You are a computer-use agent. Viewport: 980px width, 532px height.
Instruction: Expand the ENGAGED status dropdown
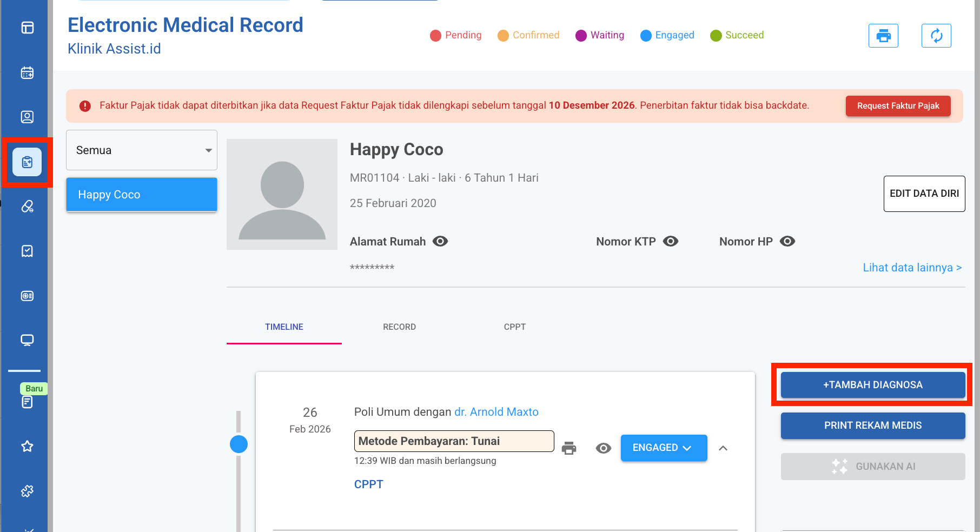pos(664,448)
